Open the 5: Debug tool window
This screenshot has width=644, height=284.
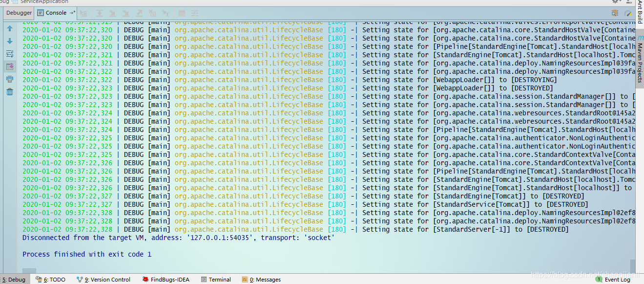pos(14,280)
